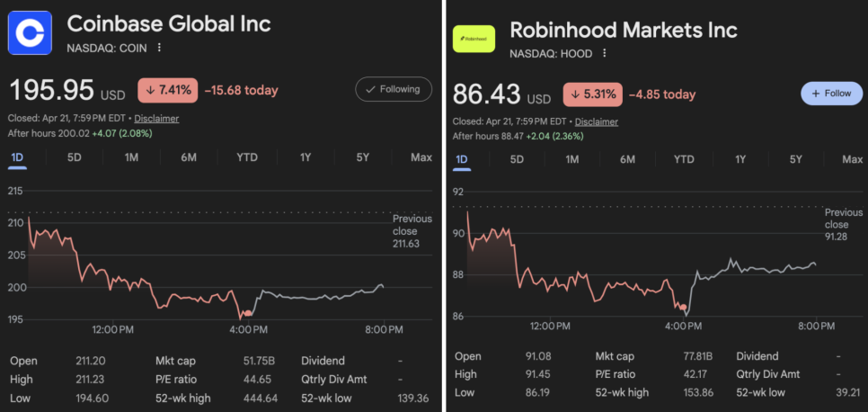
Task: Click Coinbase red 7.41% change badge
Action: click(x=166, y=90)
